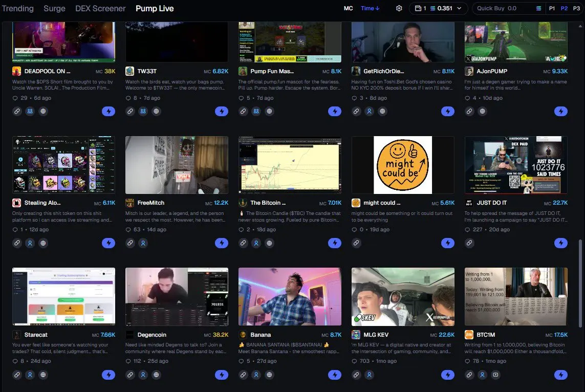This screenshot has height=392, width=585.
Task: Open the MLG KEV token name link
Action: point(376,335)
